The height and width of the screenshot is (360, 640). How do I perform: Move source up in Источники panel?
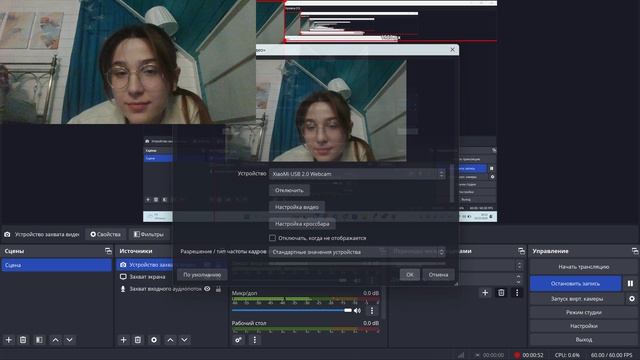(x=170, y=340)
